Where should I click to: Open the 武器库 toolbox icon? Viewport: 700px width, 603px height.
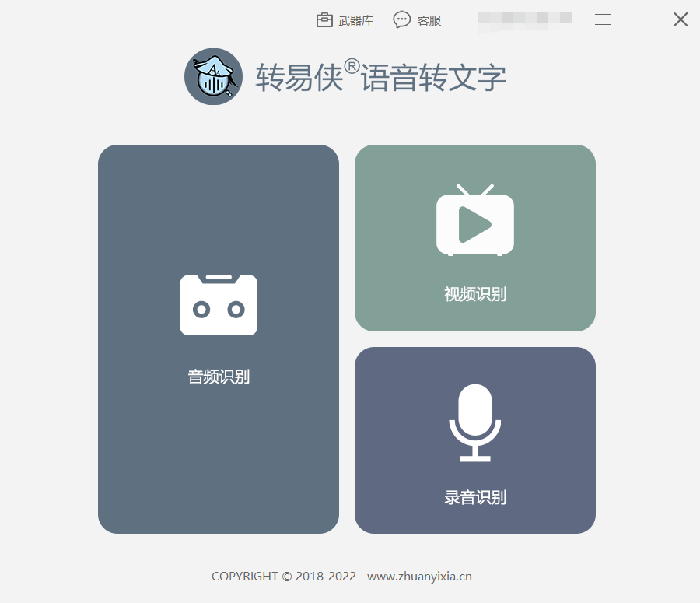pyautogui.click(x=324, y=20)
